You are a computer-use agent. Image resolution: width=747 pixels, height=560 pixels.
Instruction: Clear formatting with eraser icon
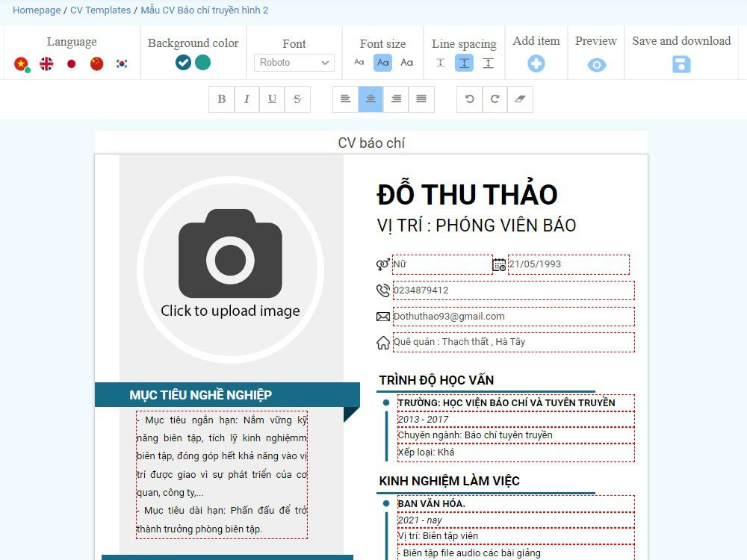520,99
